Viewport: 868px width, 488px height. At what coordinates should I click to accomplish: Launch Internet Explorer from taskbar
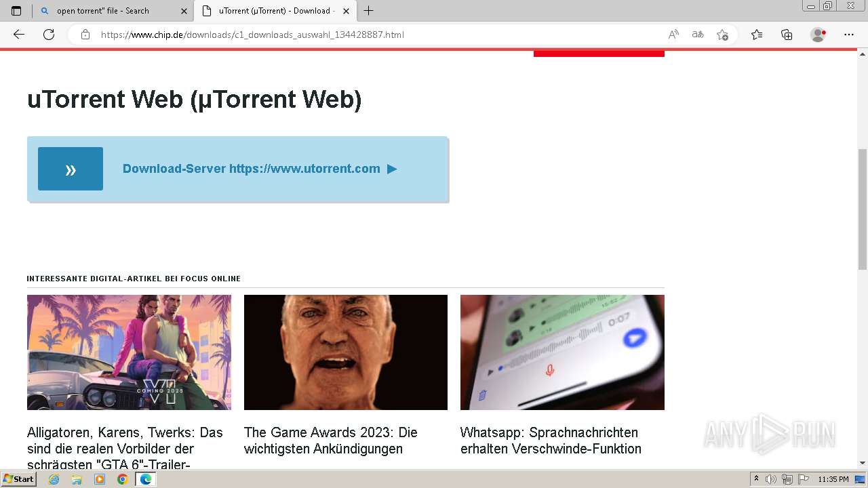point(54,479)
